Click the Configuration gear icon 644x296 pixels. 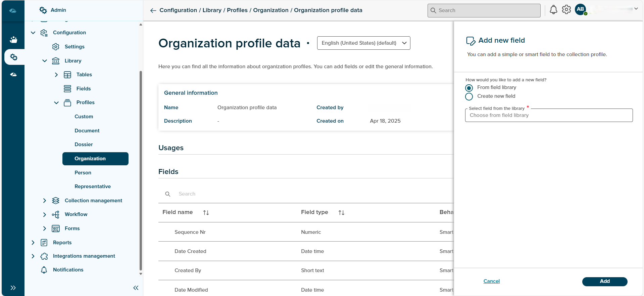[44, 33]
